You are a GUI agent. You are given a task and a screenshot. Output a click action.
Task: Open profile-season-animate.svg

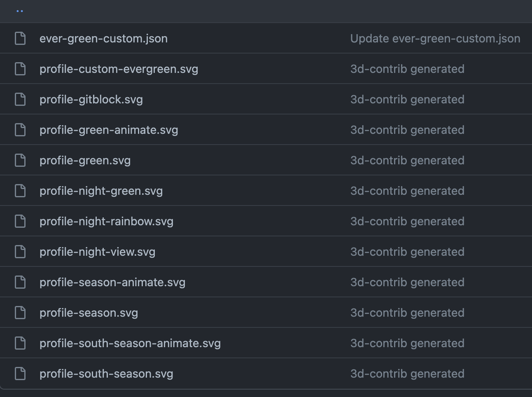[112, 282]
